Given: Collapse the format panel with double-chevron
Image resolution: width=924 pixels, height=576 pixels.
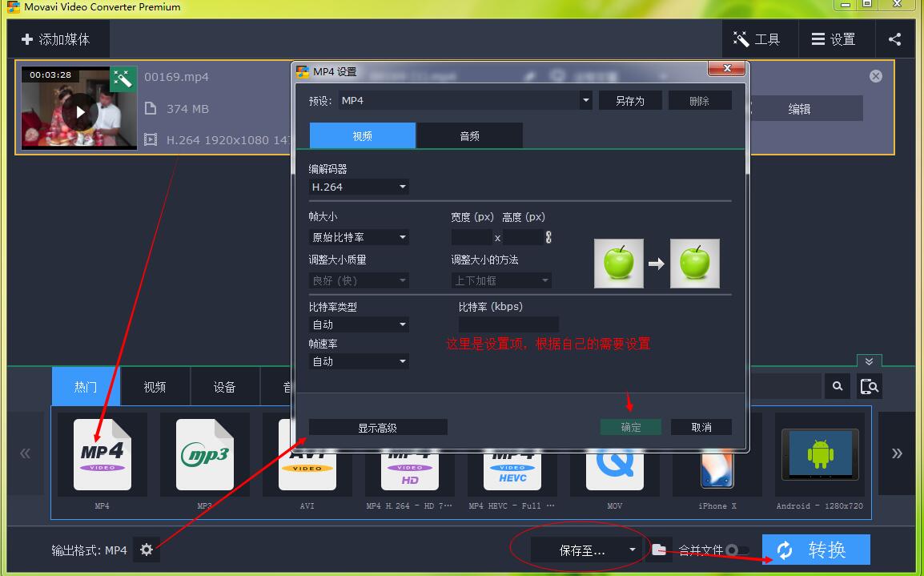Looking at the screenshot, I should click(870, 361).
